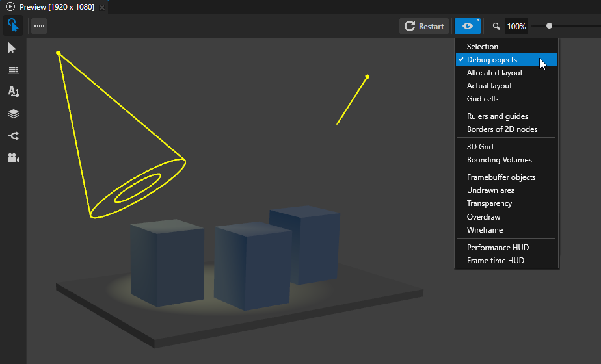Image resolution: width=601 pixels, height=364 pixels.
Task: Uncheck Debug objects in menu
Action: (492, 60)
